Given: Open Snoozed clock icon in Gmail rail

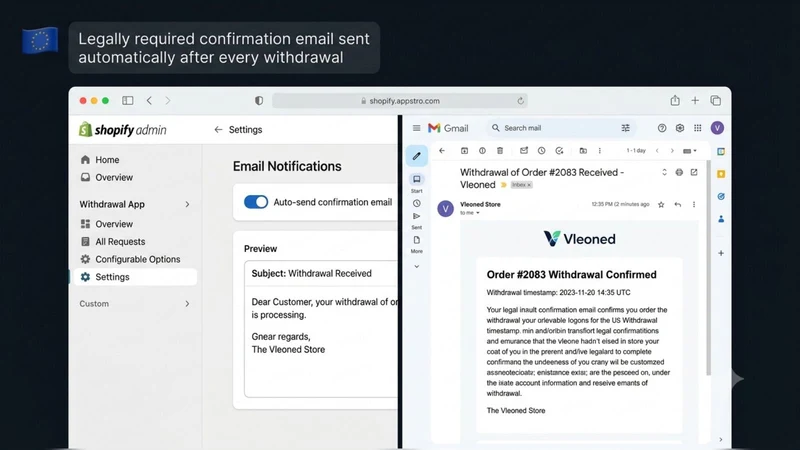Looking at the screenshot, I should [x=417, y=203].
